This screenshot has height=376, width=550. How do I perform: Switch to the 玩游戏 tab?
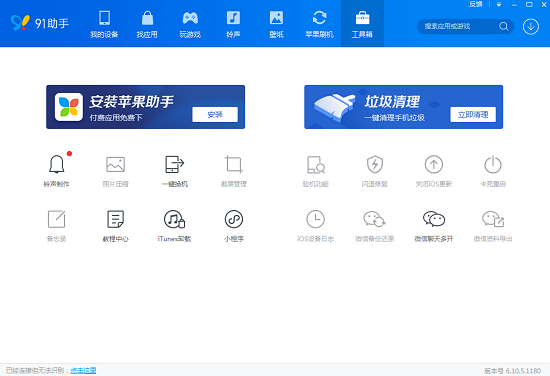point(190,24)
